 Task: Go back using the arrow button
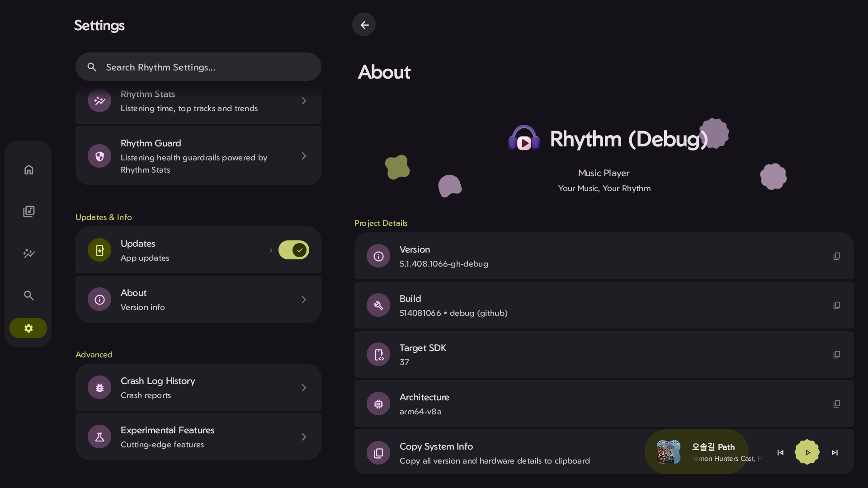pyautogui.click(x=364, y=25)
